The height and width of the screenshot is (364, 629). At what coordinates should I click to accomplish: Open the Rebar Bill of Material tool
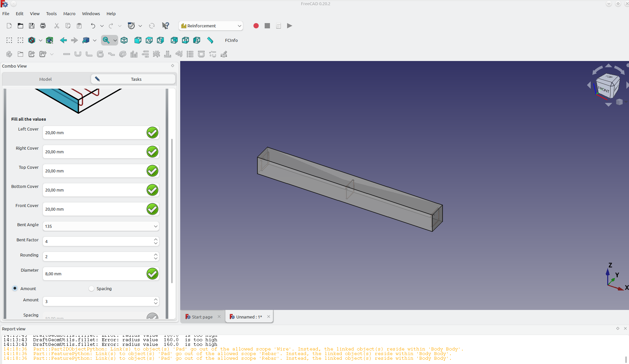pyautogui.click(x=190, y=54)
